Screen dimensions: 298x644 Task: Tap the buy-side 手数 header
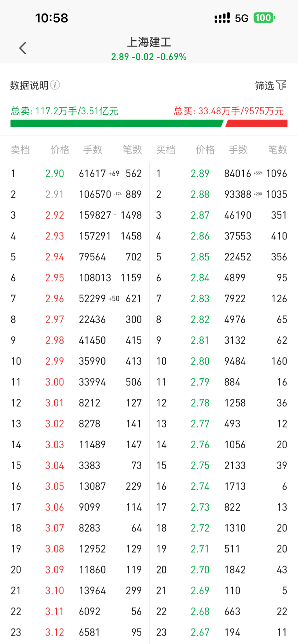click(x=238, y=150)
